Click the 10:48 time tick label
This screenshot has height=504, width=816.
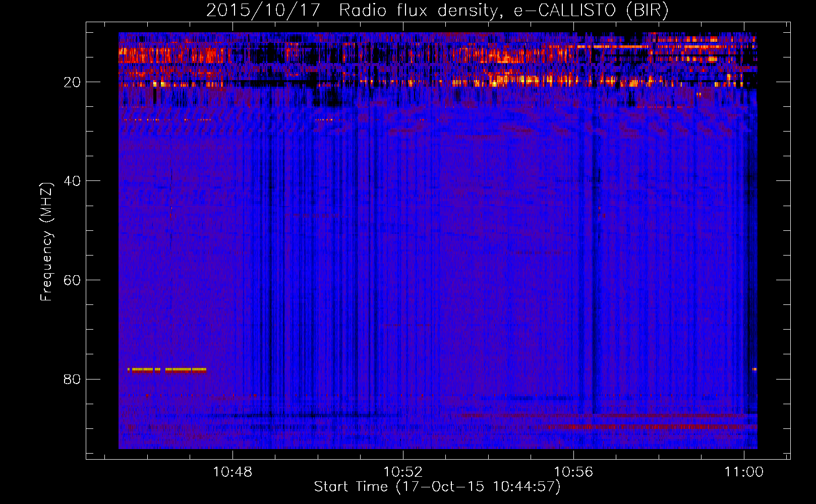(232, 472)
